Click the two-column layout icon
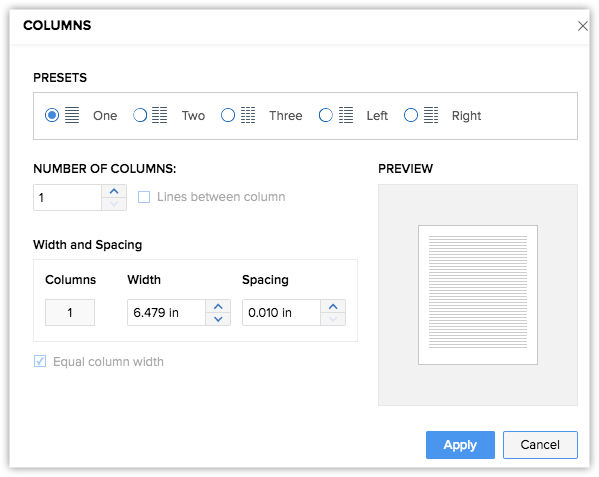599x477 pixels. [160, 115]
